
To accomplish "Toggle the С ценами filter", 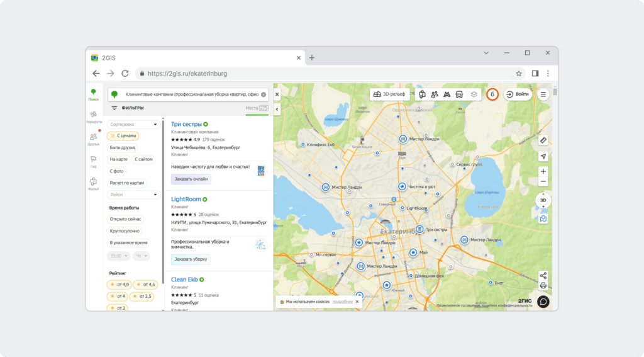I will coord(123,136).
